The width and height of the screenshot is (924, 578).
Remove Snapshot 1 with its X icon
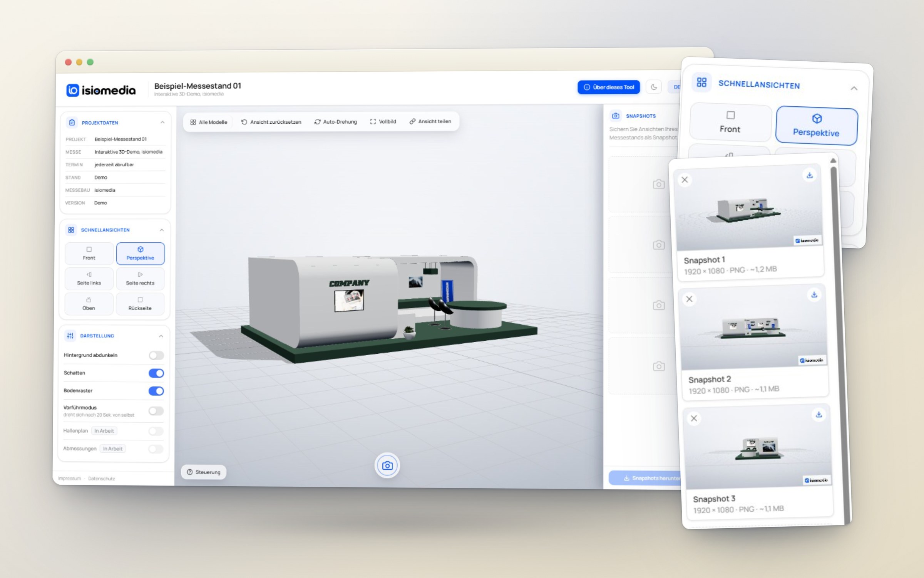coord(685,180)
